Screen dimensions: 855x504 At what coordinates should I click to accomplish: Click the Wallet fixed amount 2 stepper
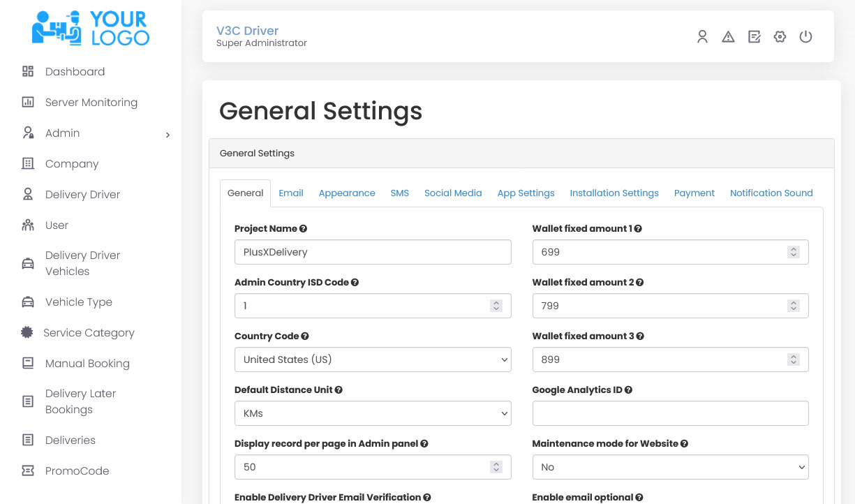pyautogui.click(x=794, y=306)
